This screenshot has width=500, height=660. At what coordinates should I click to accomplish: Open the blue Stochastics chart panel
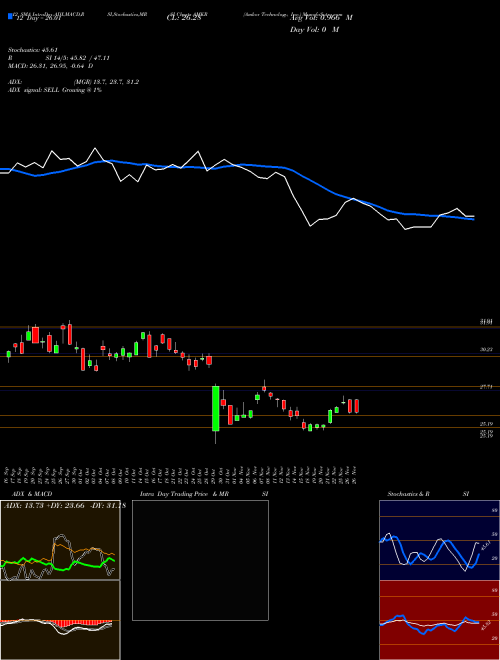point(439,540)
